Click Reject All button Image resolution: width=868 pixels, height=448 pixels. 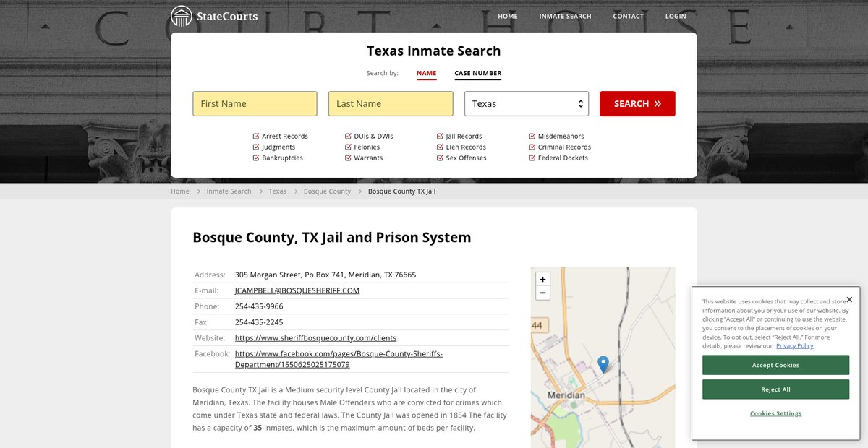(775, 389)
